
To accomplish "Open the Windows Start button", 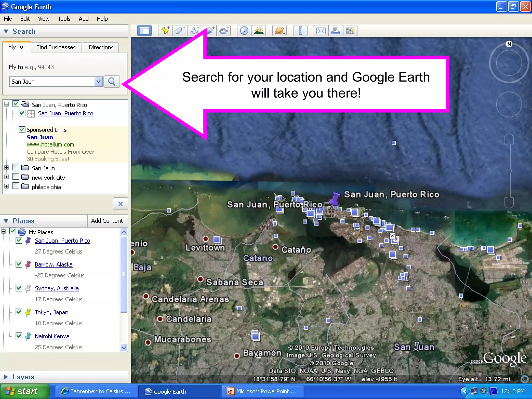I will pyautogui.click(x=24, y=391).
